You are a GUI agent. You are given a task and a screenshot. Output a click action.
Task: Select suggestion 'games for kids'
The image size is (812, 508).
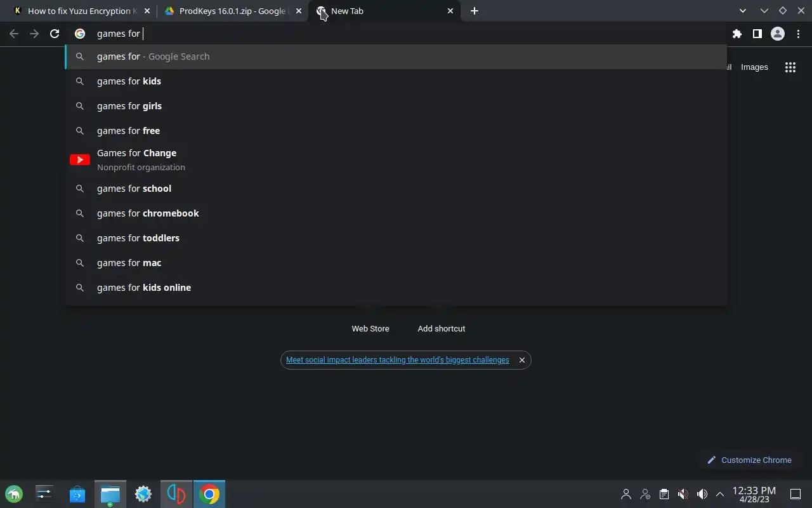point(396,81)
